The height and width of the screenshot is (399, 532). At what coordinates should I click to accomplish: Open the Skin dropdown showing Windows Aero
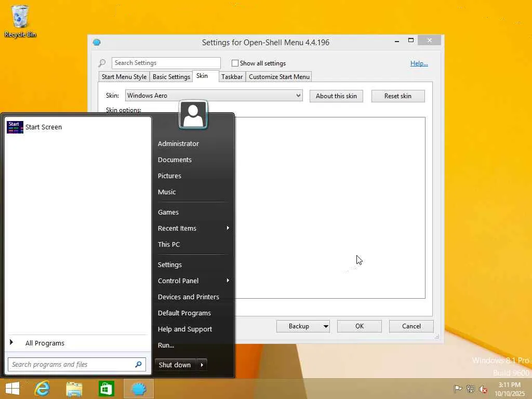click(214, 96)
